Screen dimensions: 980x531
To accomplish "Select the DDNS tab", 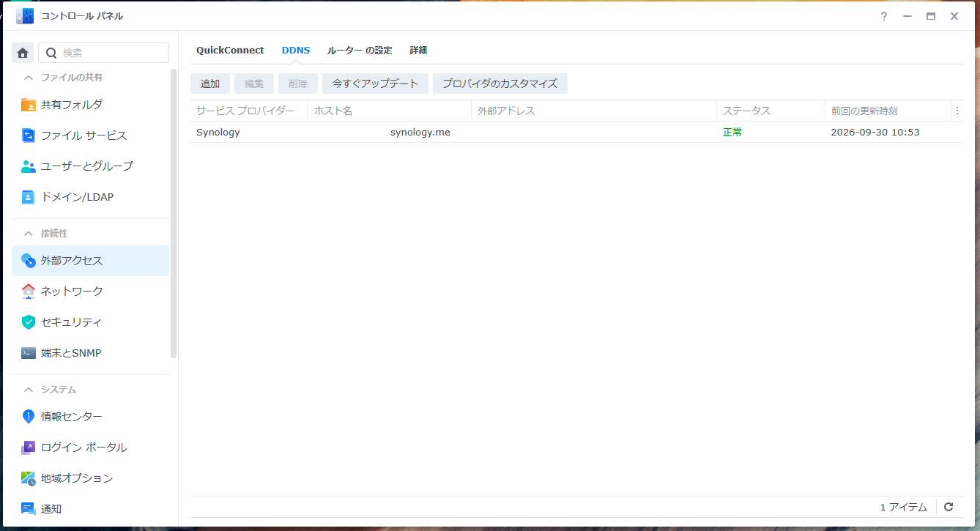I will pos(296,51).
